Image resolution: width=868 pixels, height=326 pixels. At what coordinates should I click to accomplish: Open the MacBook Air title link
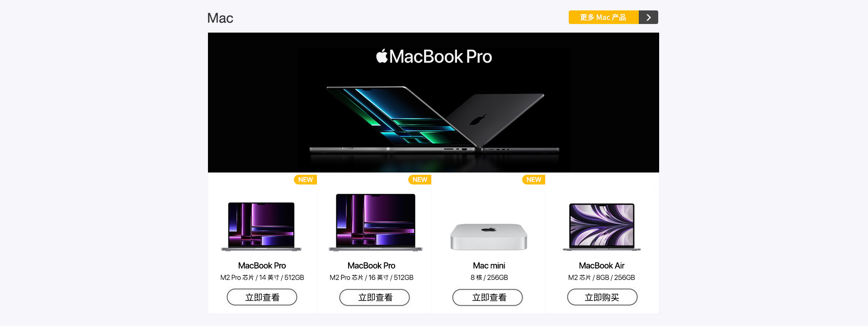[602, 266]
